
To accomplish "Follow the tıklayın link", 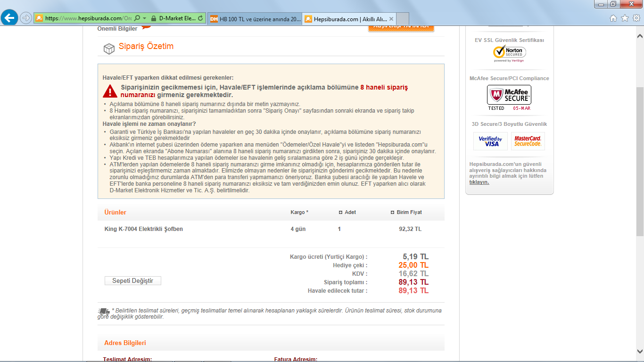I will pyautogui.click(x=479, y=182).
